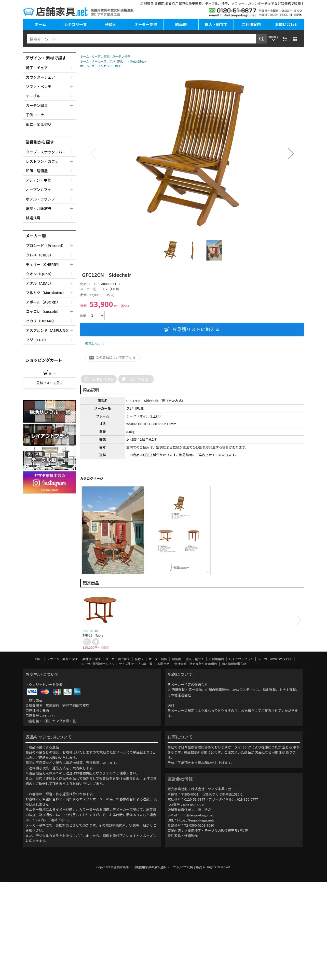Open the 搬入・組立て navigation tab
This screenshot has height=980, width=327.
point(216,24)
